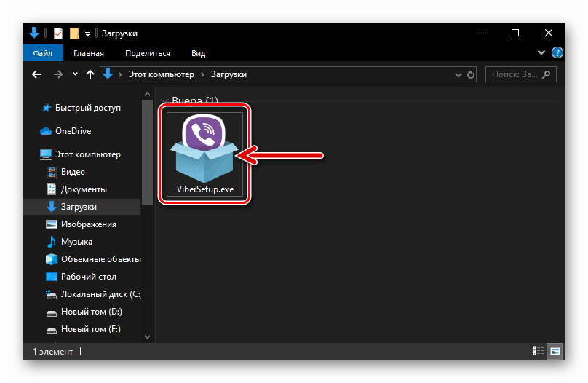The height and width of the screenshot is (383, 588).
Task: Switch to the Вид ribbon tab
Action: click(199, 53)
